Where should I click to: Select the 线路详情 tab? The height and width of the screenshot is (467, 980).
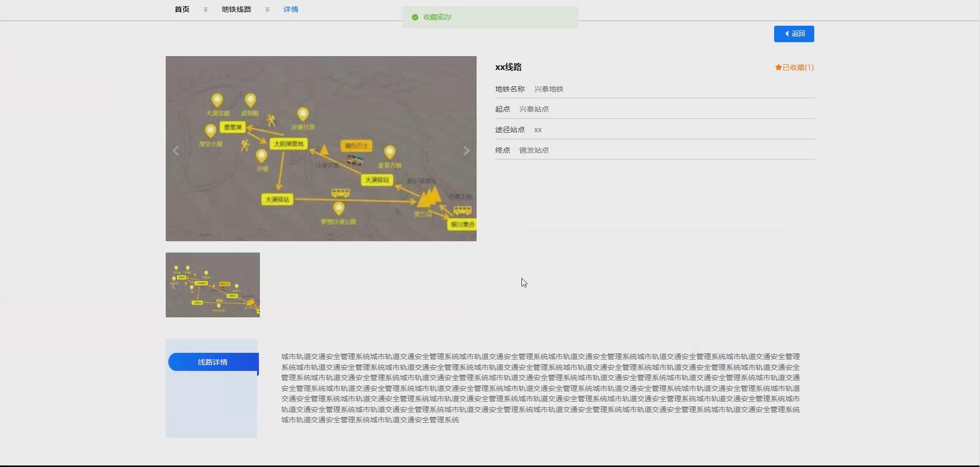coord(213,362)
